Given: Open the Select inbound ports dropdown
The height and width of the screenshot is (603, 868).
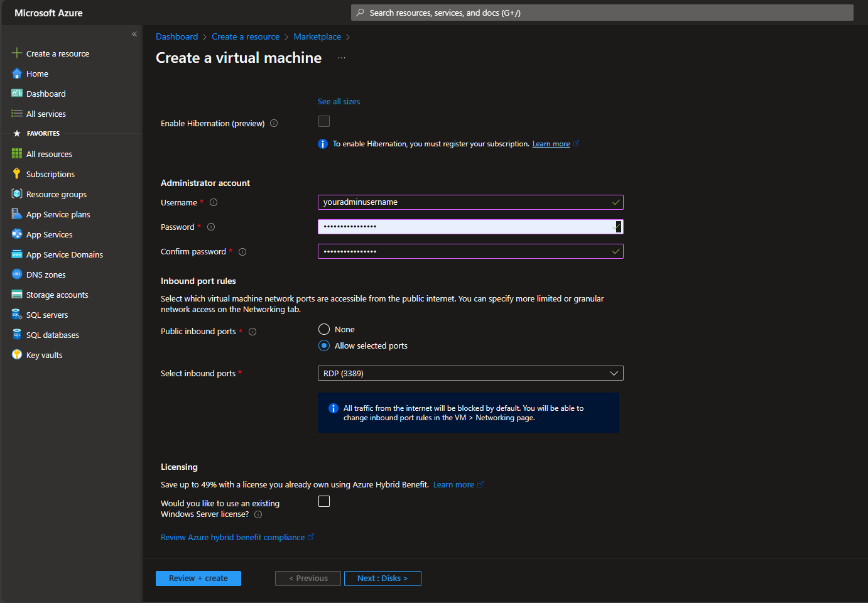Looking at the screenshot, I should coord(470,373).
